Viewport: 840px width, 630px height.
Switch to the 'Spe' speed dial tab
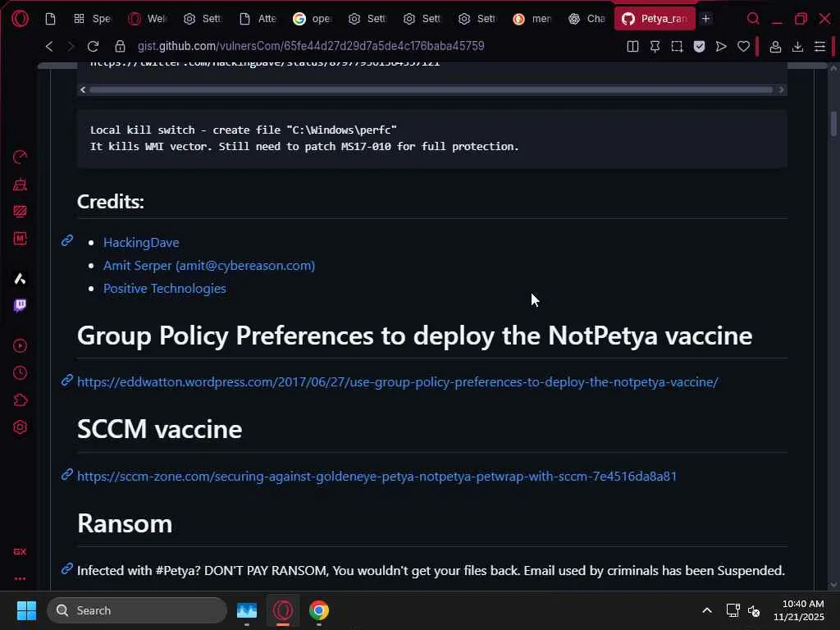pos(94,19)
